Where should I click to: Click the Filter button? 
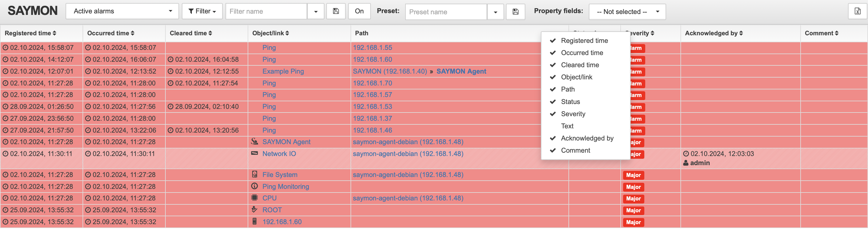click(x=202, y=12)
